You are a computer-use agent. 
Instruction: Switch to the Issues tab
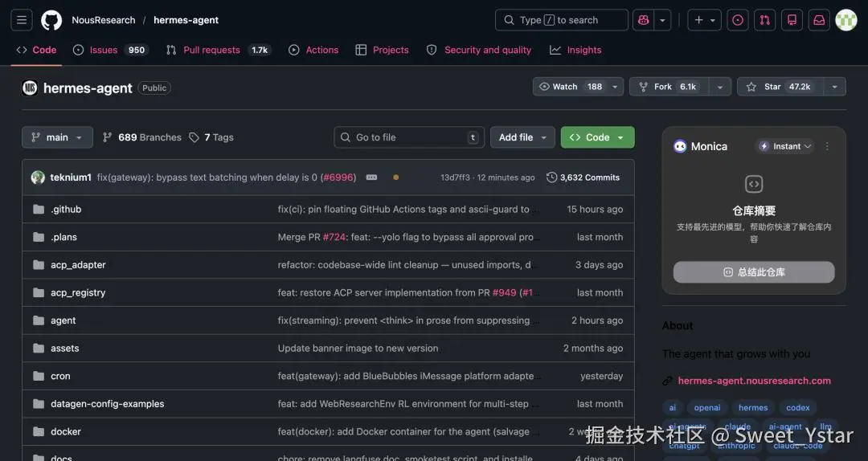click(x=109, y=50)
